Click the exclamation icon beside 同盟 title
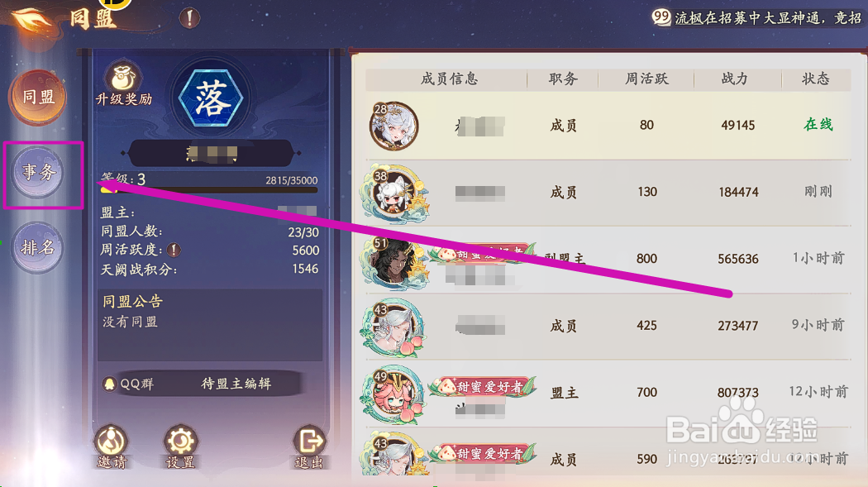Screen dimensions: 868x487 coord(189,18)
